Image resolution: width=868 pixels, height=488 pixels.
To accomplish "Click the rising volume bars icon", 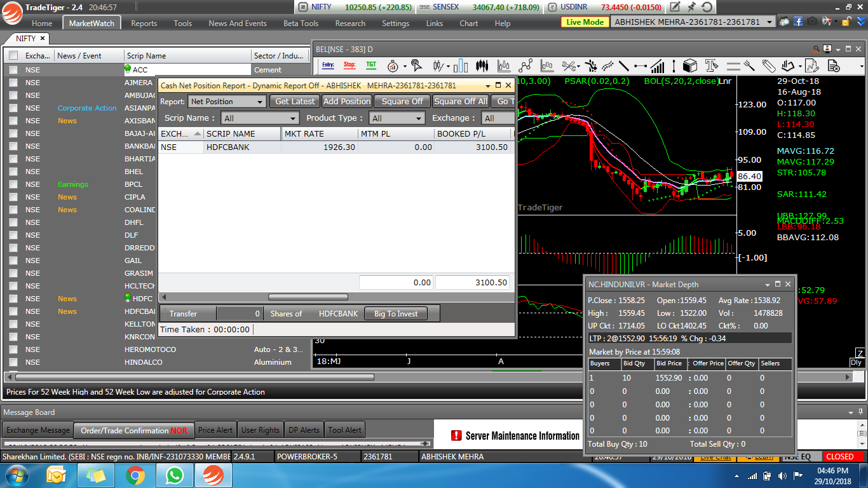I will 658,65.
